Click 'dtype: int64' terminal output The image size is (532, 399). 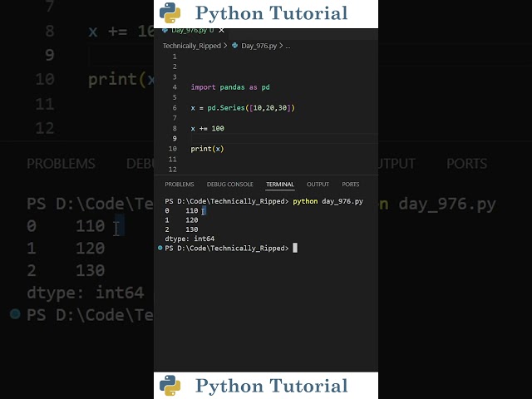(190, 239)
